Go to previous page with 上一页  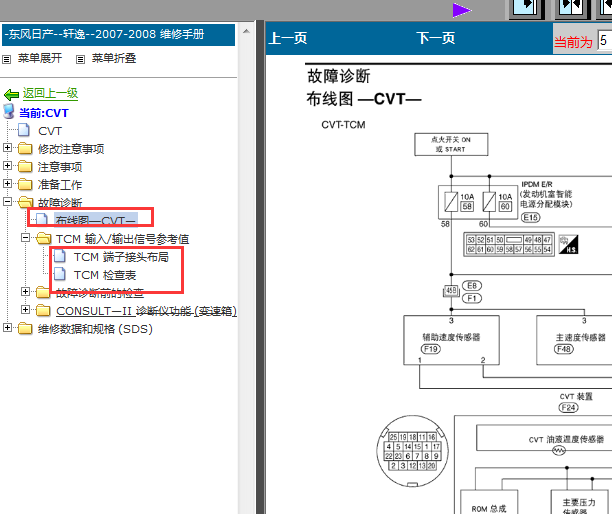288,38
